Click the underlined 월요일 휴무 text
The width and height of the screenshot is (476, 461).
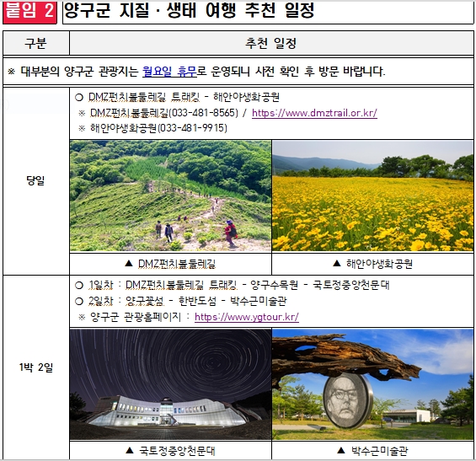(169, 72)
